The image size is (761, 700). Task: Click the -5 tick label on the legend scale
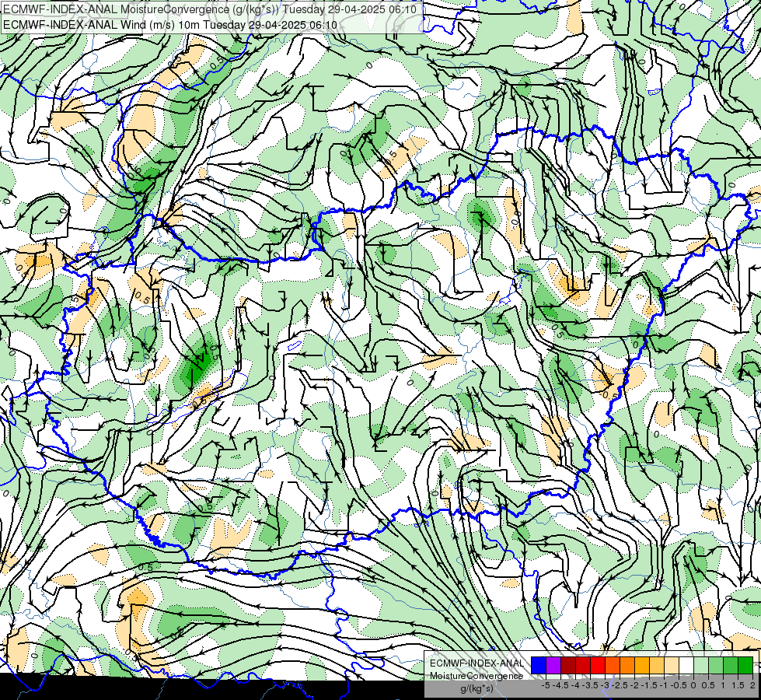pos(546,685)
